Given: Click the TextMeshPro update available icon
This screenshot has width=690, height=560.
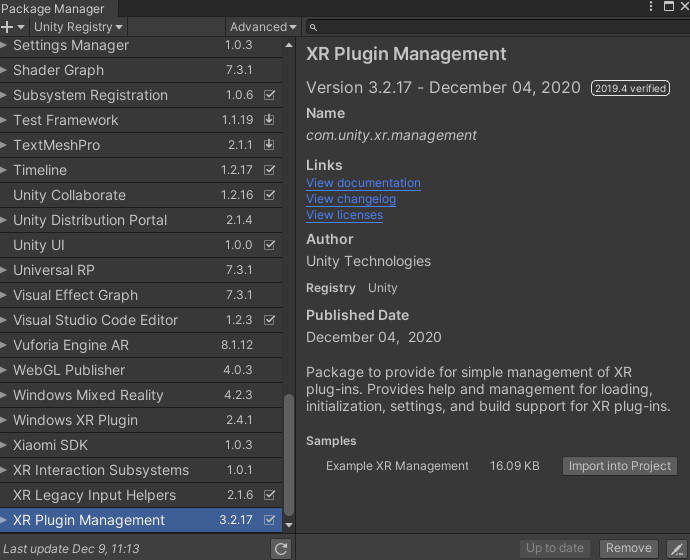Looking at the screenshot, I should 269,145.
